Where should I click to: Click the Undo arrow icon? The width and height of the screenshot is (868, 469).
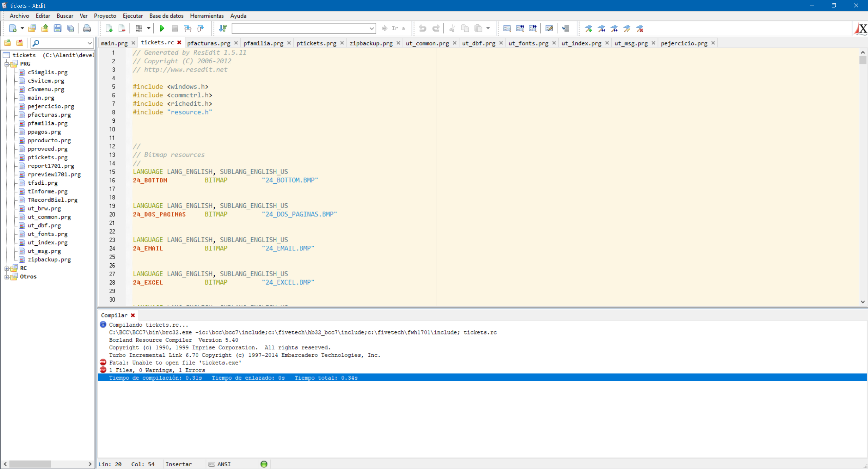422,28
